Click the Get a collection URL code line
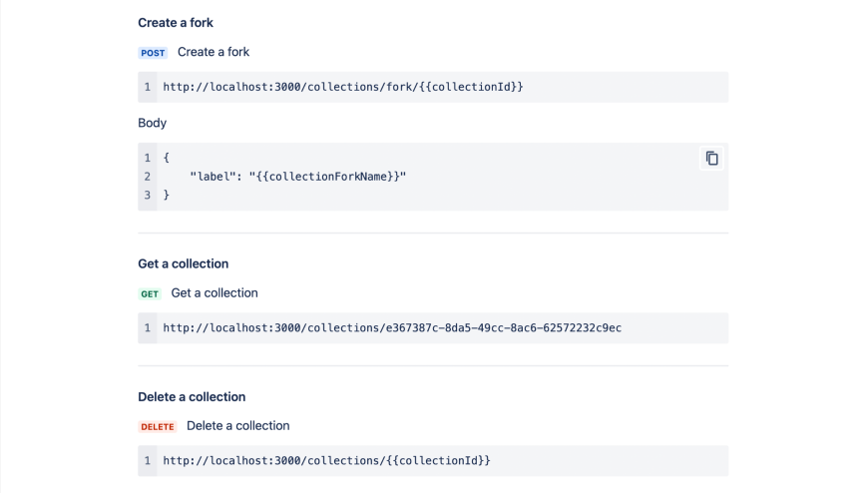Viewport: 868px width, 493px height. point(392,327)
